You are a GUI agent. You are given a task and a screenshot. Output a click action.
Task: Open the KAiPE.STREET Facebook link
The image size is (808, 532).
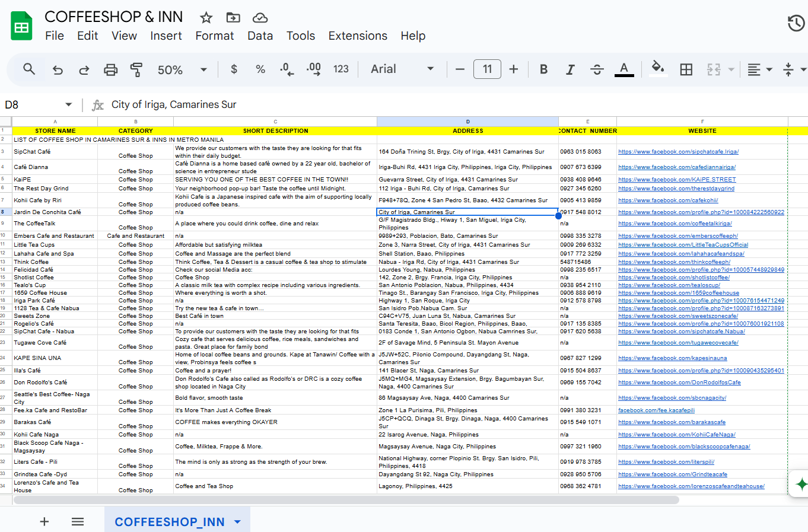(677, 180)
